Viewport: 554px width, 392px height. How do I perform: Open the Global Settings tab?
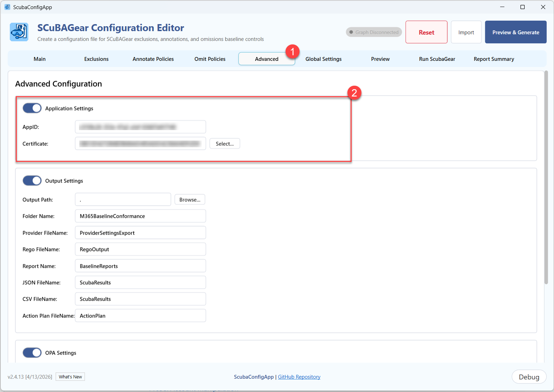(x=324, y=59)
